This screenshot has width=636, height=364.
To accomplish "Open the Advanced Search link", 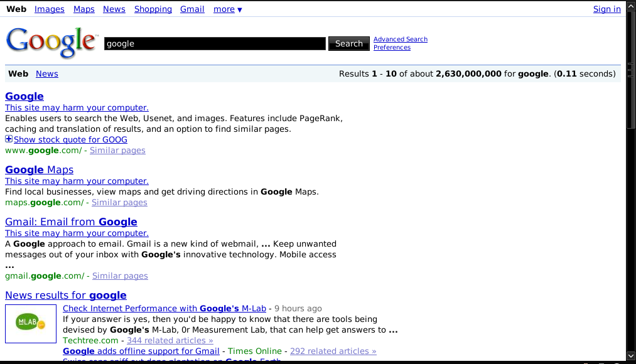I will click(x=401, y=40).
